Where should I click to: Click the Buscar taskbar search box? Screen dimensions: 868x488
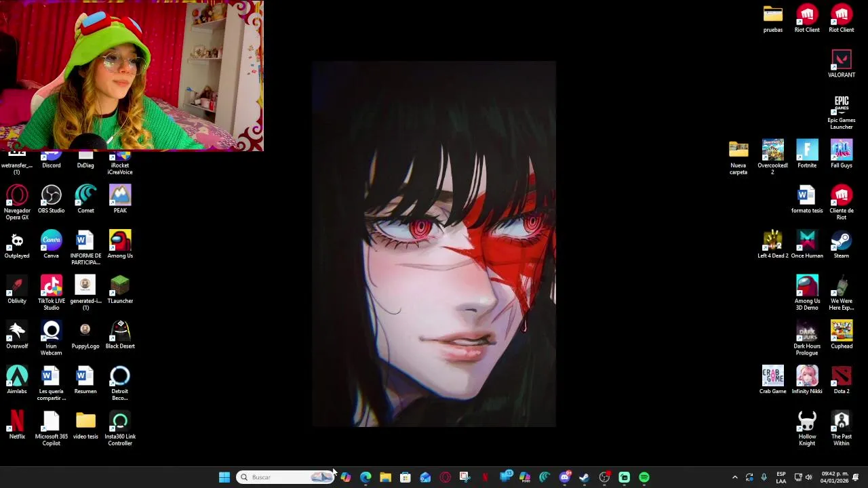285,477
